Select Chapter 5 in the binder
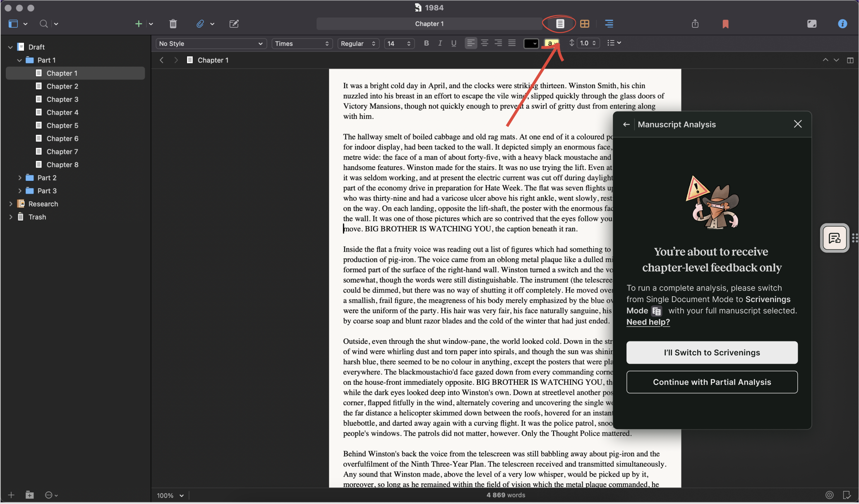This screenshot has width=859, height=504. (75, 125)
